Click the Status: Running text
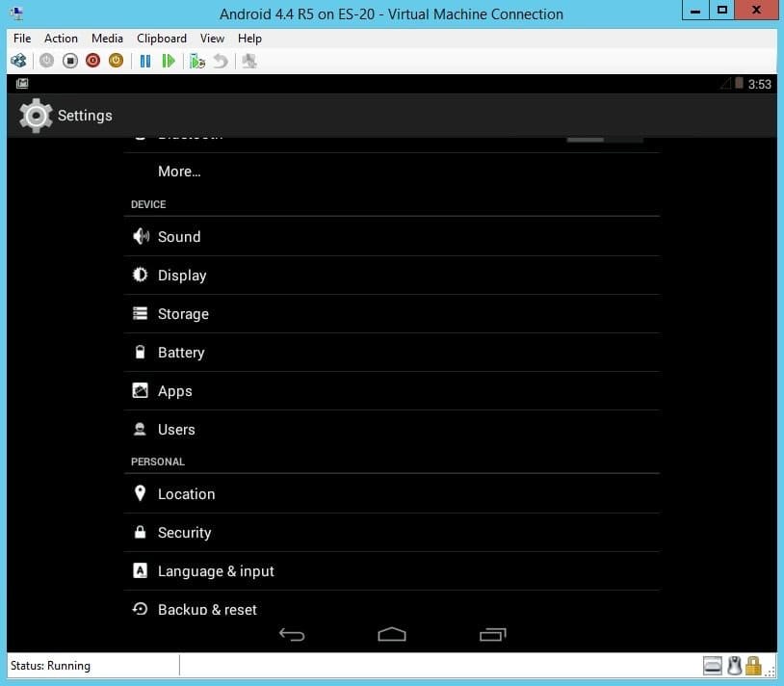Viewport: 784px width, 686px height. 50,666
